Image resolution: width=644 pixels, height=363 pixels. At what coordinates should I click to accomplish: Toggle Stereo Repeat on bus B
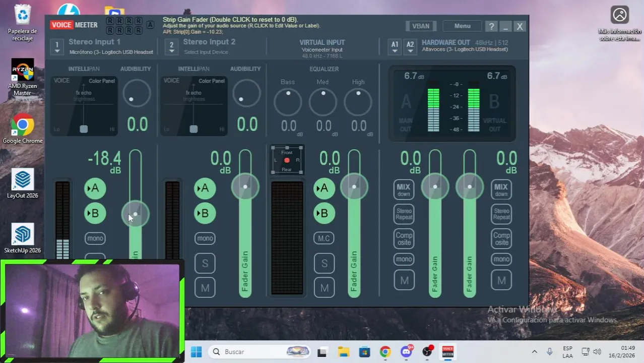point(501,214)
